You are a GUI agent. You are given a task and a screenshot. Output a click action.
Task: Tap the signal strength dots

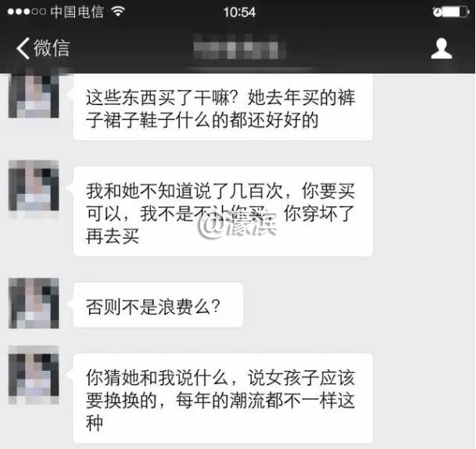pyautogui.click(x=27, y=12)
